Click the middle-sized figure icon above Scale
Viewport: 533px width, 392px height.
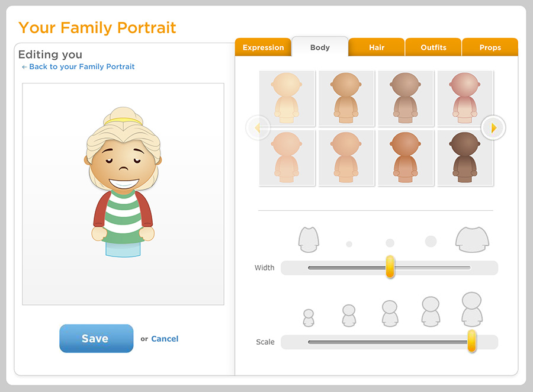390,313
